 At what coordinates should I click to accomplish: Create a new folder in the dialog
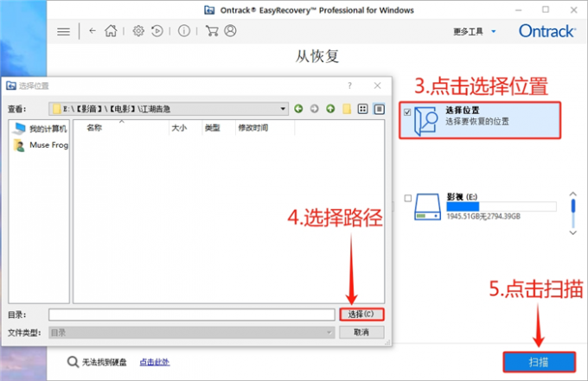click(x=347, y=109)
